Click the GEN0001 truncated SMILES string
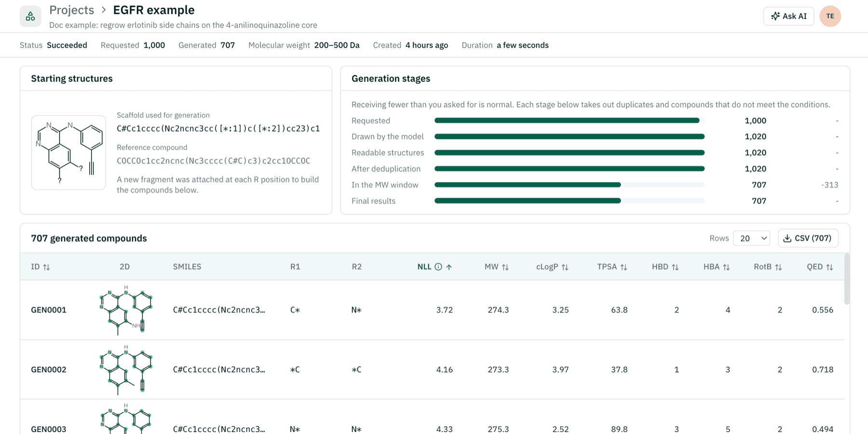The image size is (868, 434). (x=219, y=310)
